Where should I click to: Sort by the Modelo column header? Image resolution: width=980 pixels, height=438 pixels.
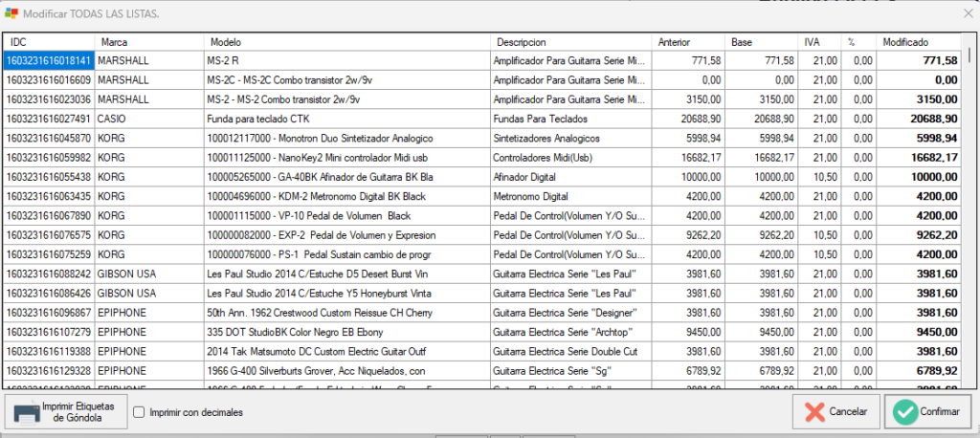[346, 42]
